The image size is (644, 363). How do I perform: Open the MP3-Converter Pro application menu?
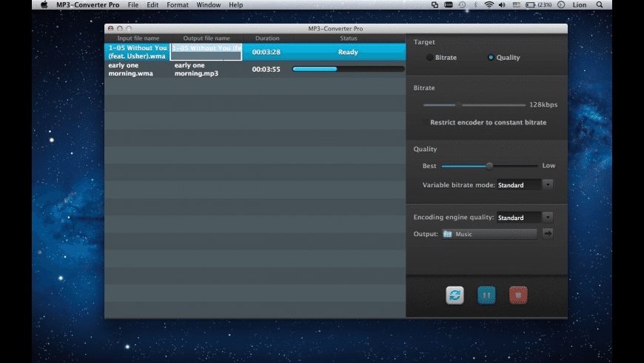88,5
